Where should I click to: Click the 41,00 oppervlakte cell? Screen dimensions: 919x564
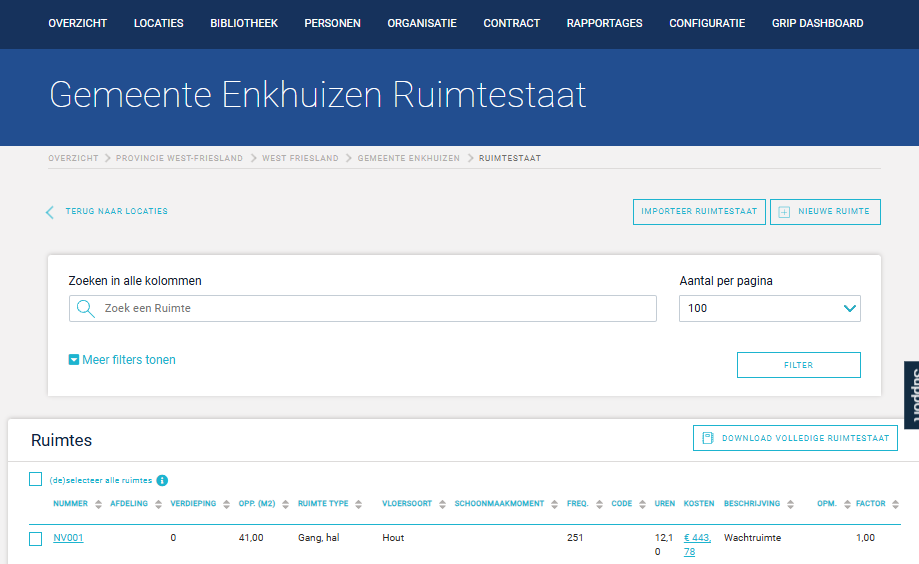[251, 538]
